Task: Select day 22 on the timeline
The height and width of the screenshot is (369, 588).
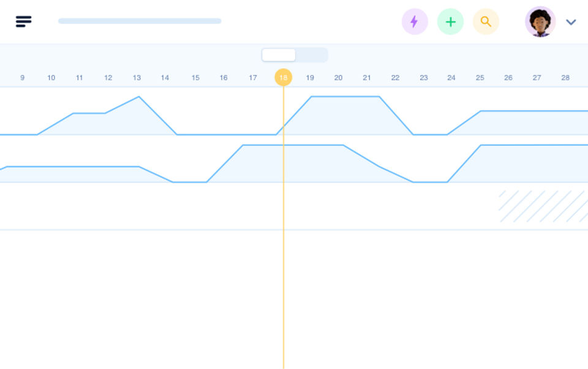Action: (x=395, y=78)
